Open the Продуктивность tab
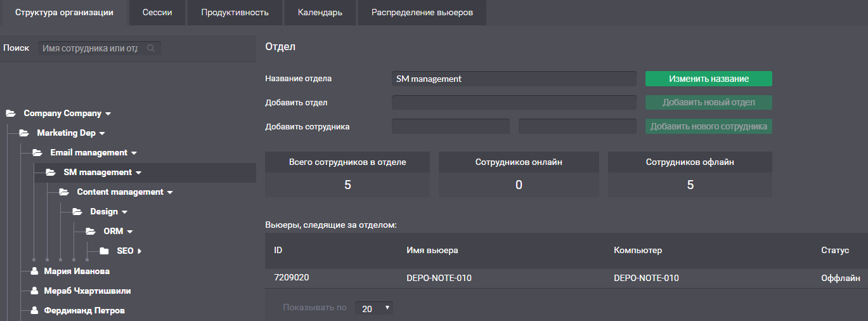 (235, 13)
